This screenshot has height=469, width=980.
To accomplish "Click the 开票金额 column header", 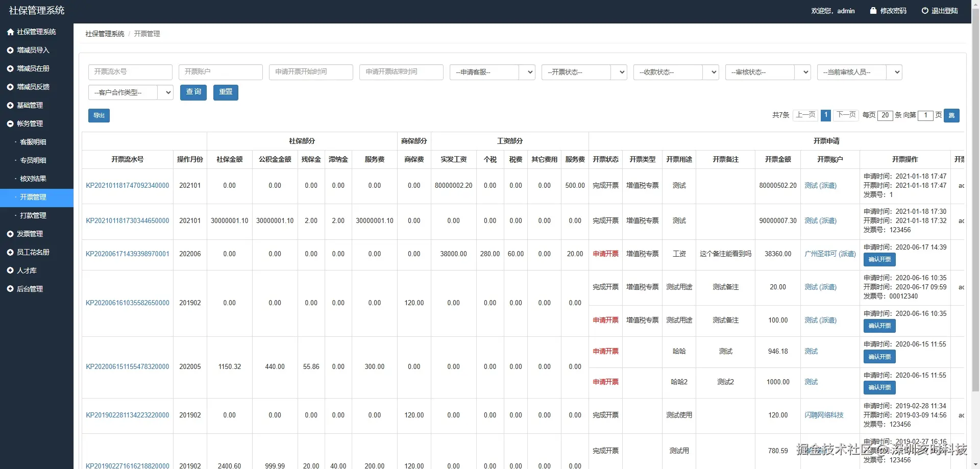I will [778, 160].
